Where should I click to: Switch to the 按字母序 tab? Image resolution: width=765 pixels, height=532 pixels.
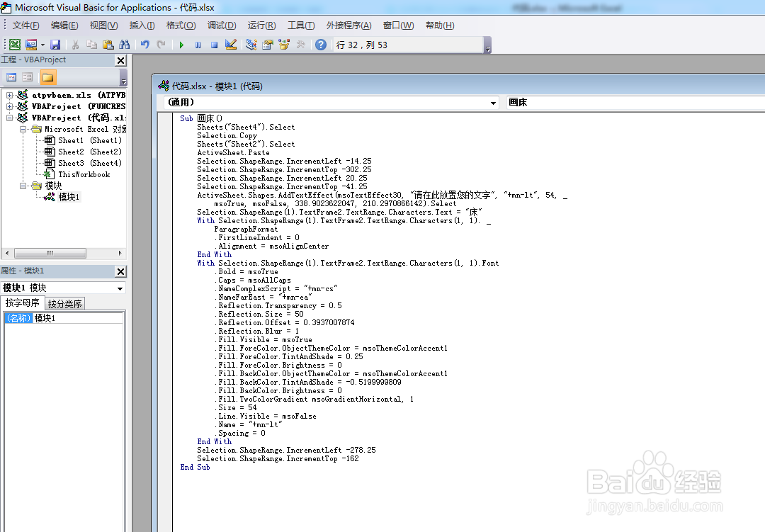pos(23,302)
